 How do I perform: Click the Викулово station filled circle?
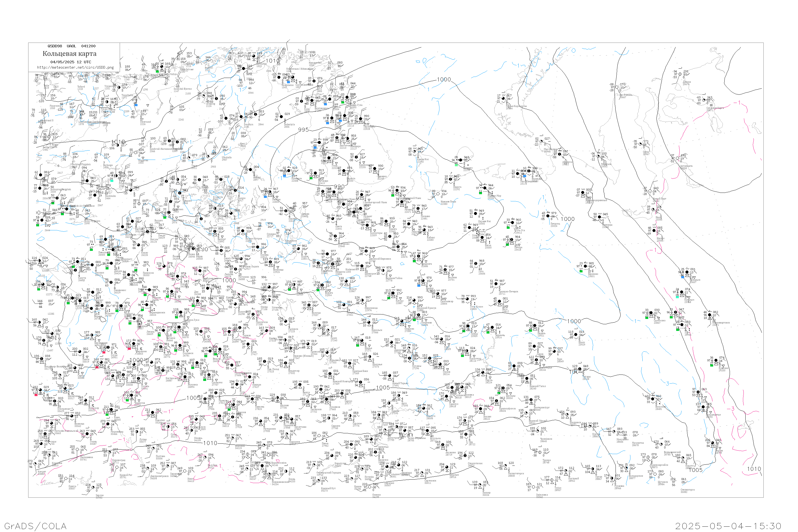coord(653,399)
